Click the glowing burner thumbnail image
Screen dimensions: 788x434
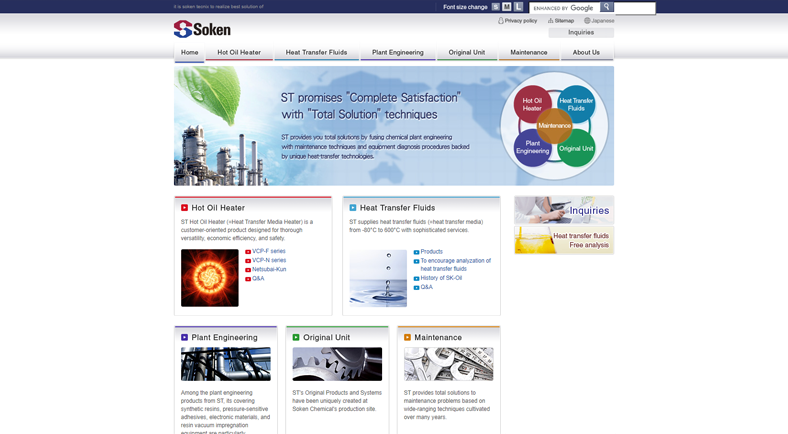point(210,278)
